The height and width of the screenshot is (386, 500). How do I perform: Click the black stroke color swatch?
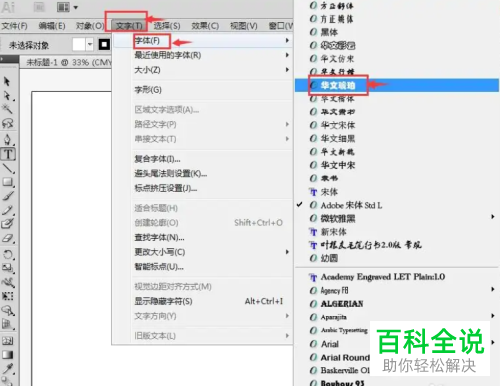click(104, 44)
